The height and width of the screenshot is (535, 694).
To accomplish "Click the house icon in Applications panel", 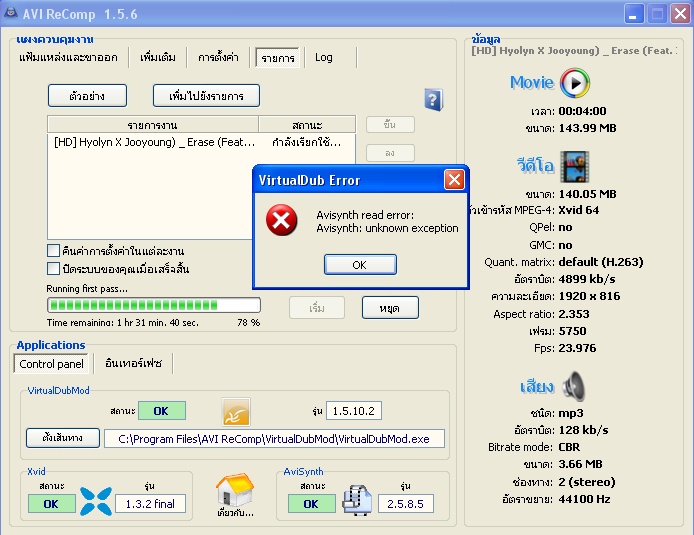I will coord(233,490).
